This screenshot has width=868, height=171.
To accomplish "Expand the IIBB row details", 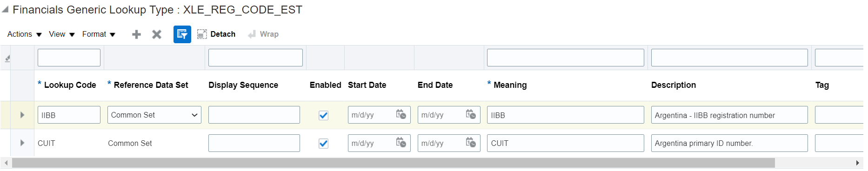I will pos(22,115).
